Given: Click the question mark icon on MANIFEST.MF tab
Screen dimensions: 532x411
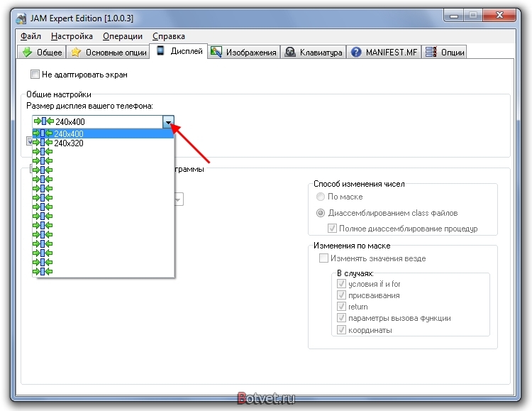Looking at the screenshot, I should point(356,53).
